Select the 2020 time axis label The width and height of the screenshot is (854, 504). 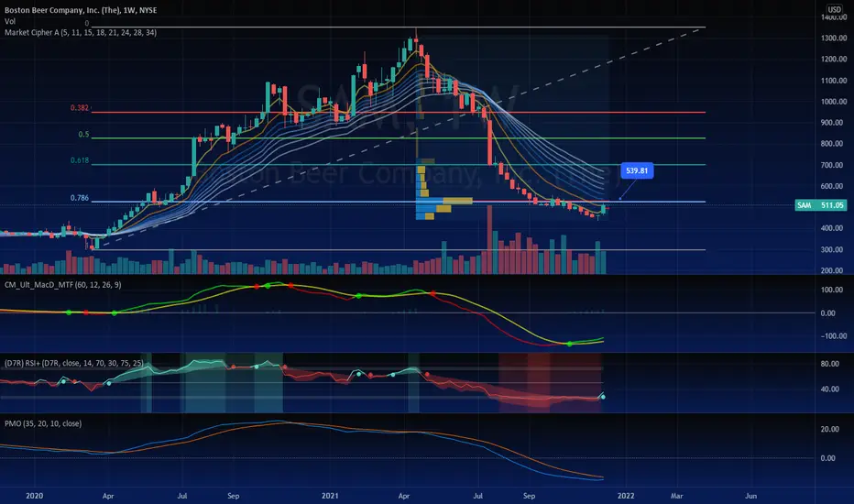tap(34, 496)
